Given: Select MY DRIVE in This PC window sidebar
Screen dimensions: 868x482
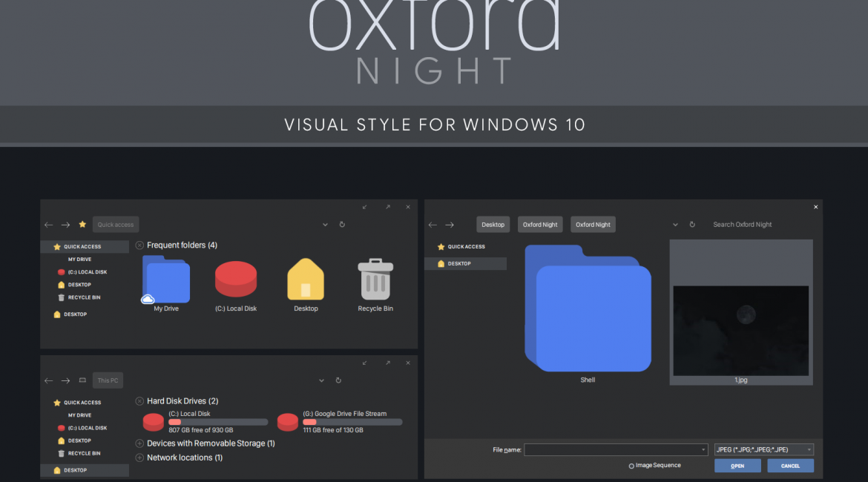Looking at the screenshot, I should (79, 415).
